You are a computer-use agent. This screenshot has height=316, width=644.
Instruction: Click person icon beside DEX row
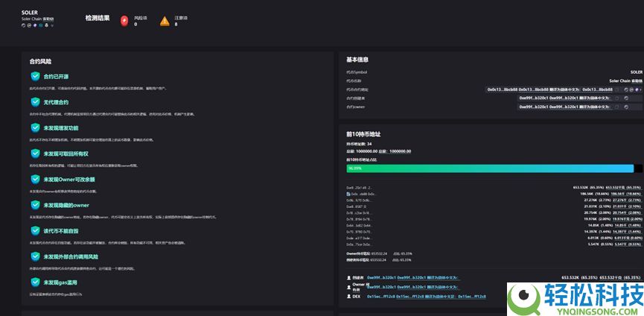(348, 297)
